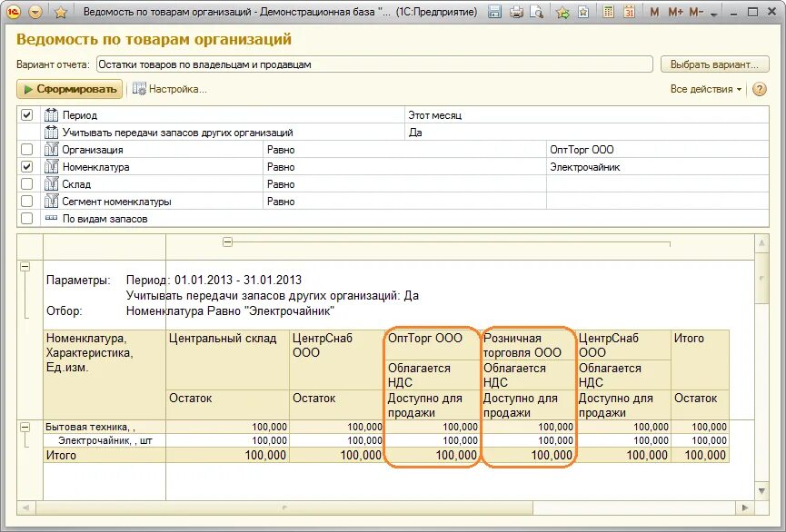The height and width of the screenshot is (532, 786).
Task: Click the По видам запасов structure icon
Action: [51, 219]
